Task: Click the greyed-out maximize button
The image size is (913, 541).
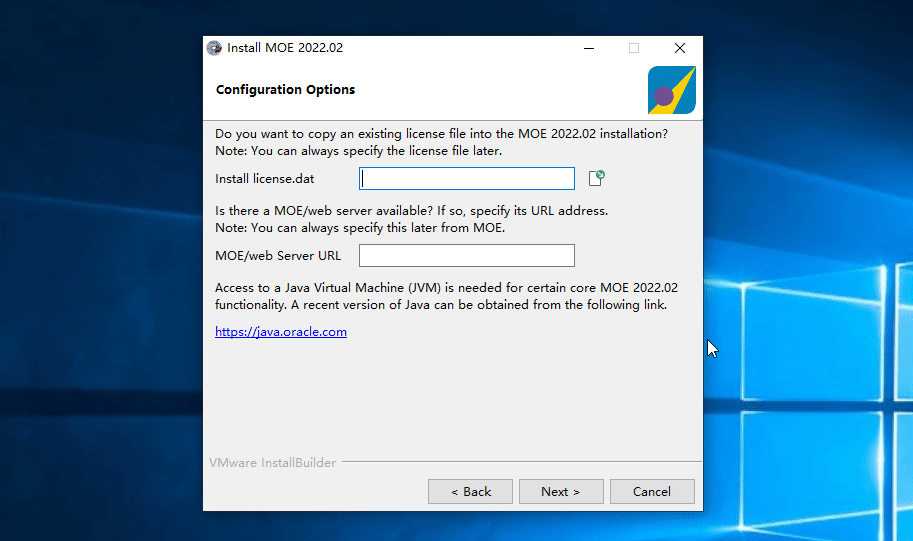Action: (634, 48)
